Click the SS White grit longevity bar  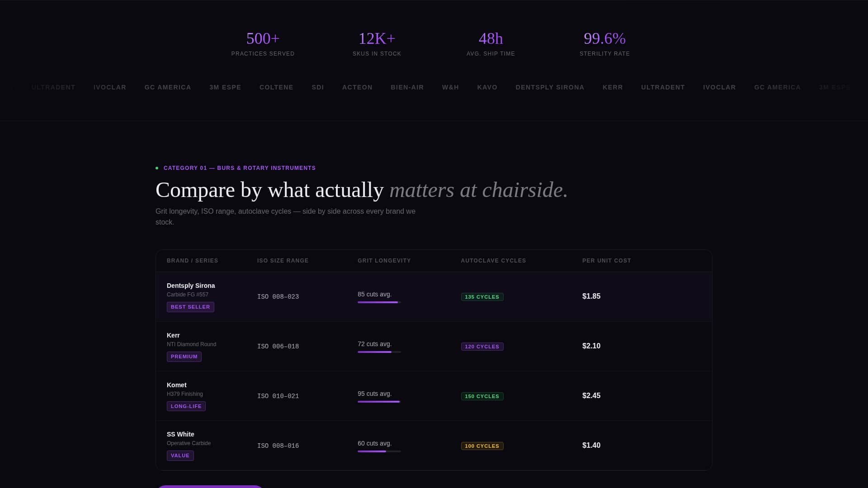point(379,451)
